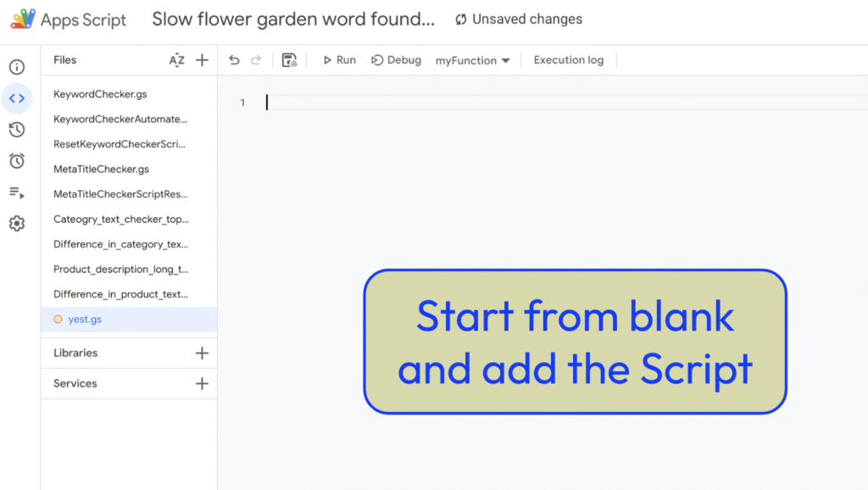Open Project History icon in sidebar
The image size is (868, 490).
tap(17, 130)
